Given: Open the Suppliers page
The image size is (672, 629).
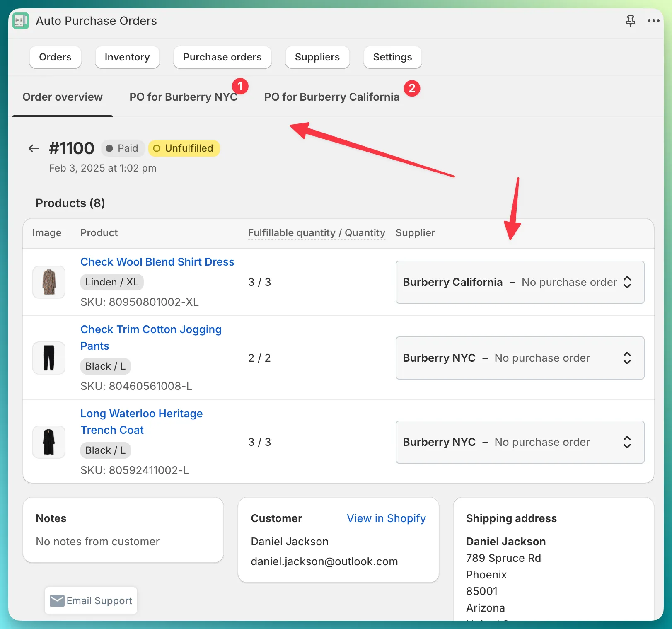Looking at the screenshot, I should click(x=317, y=57).
